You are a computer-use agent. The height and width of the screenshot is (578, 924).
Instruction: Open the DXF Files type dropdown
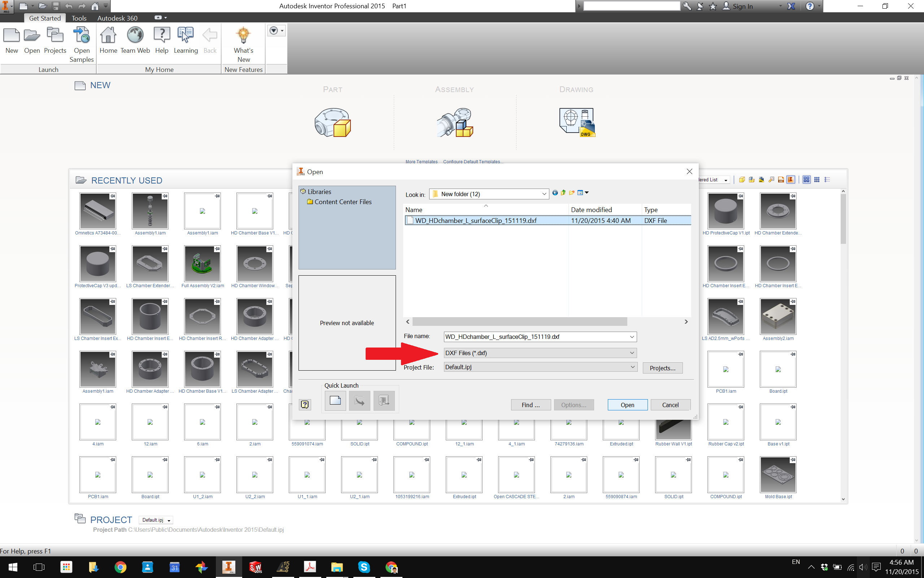(541, 353)
